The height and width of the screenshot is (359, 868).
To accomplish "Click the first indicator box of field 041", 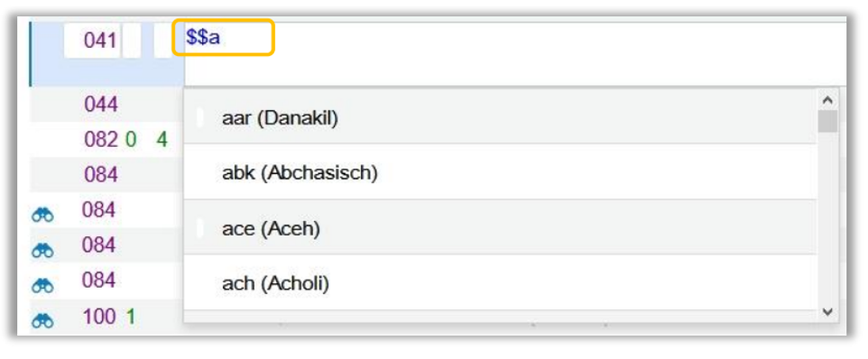I will pos(132,41).
